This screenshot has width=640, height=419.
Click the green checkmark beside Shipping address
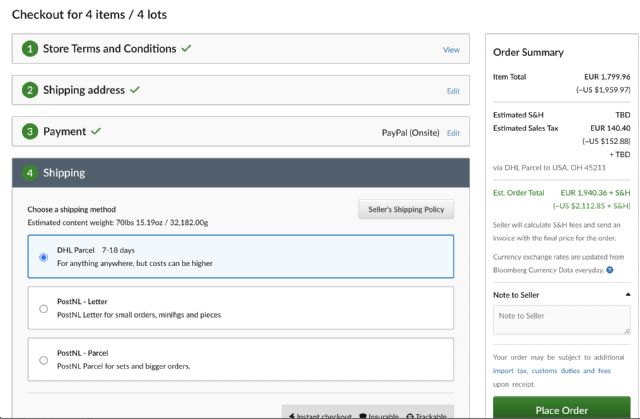[x=135, y=90]
